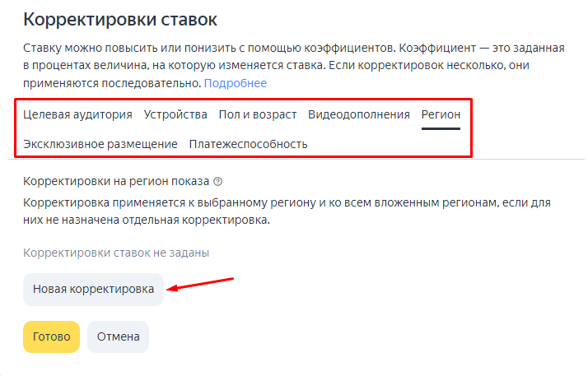588x376 pixels.
Task: Switch to the Платежеспособность tab
Action: click(248, 144)
